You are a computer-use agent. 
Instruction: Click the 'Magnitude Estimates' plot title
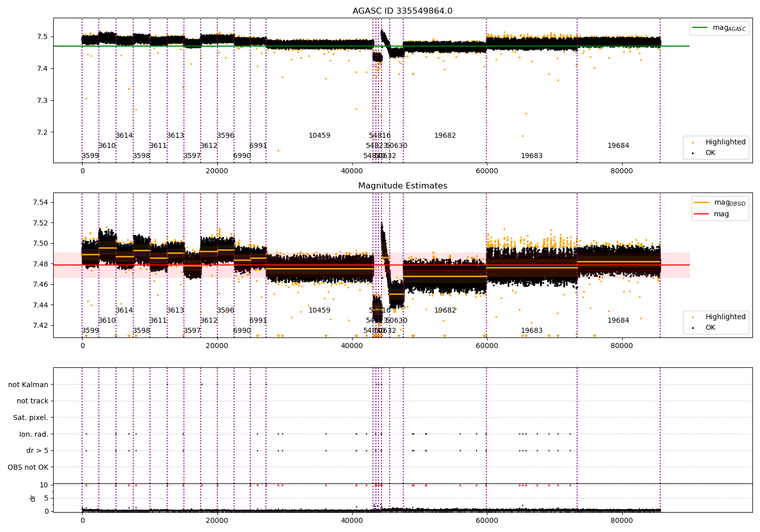point(402,186)
